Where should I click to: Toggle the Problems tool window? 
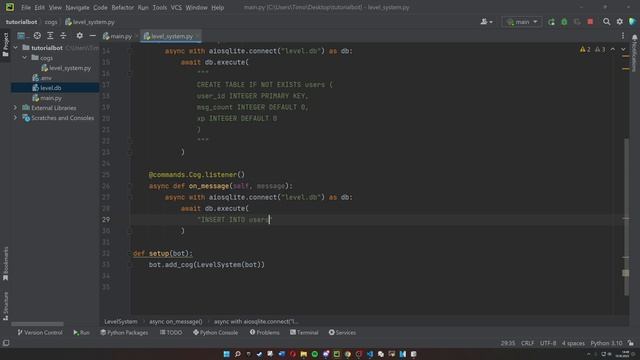[x=264, y=333]
